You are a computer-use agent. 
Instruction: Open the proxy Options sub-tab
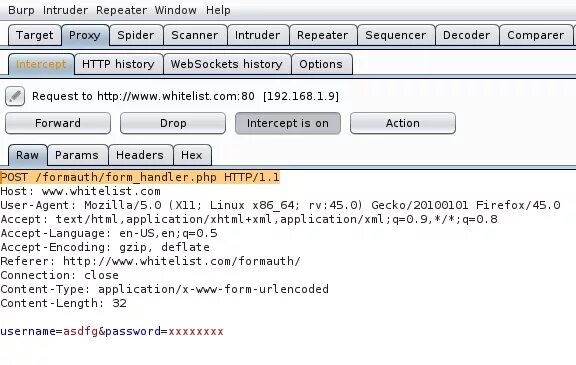click(x=321, y=64)
